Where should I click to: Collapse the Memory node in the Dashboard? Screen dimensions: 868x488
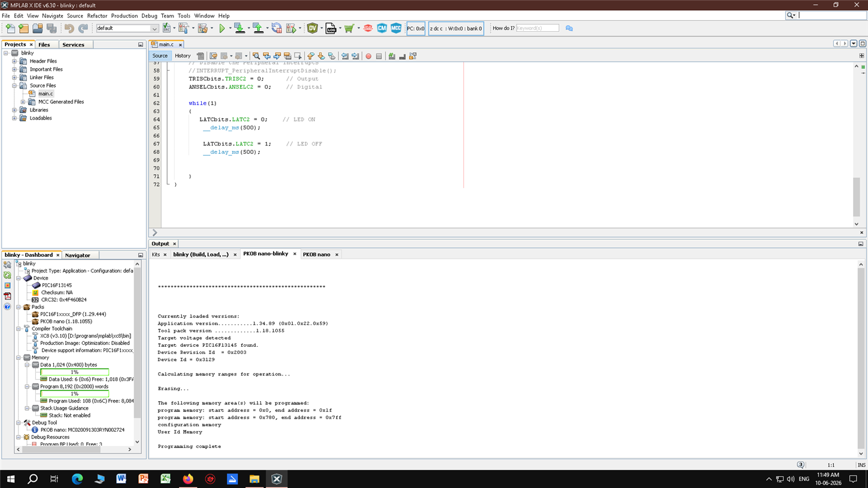[19, 357]
